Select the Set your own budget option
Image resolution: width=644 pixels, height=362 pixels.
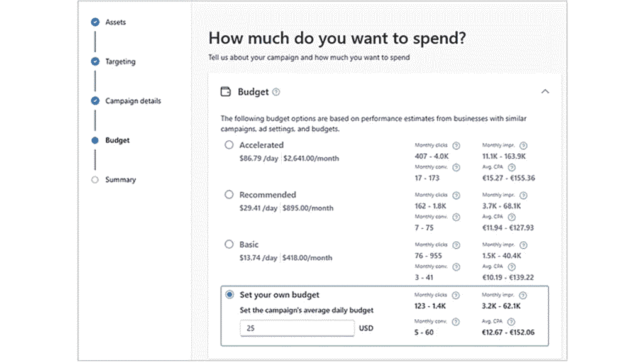tap(229, 294)
